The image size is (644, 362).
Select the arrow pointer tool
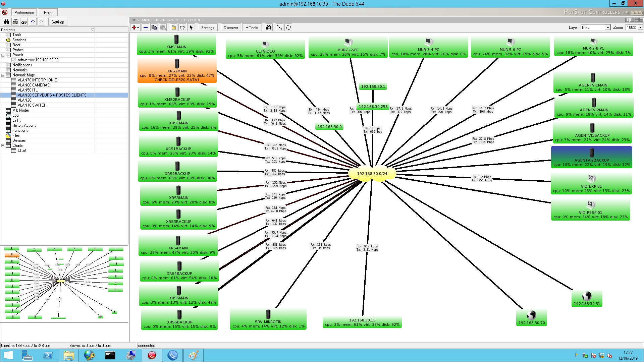(x=191, y=27)
